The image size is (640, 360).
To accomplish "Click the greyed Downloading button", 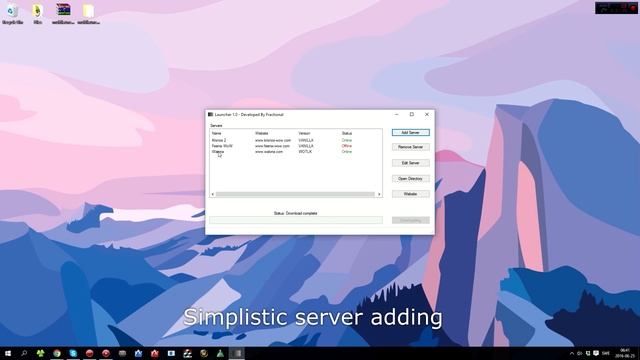I will coord(411,220).
